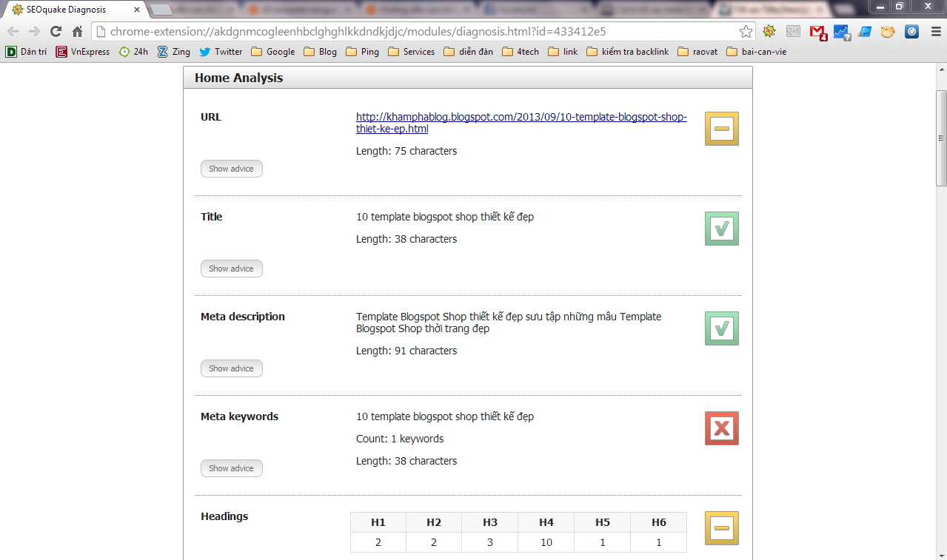The image size is (947, 560).
Task: Click the SEOquake extension icon
Action: click(769, 32)
